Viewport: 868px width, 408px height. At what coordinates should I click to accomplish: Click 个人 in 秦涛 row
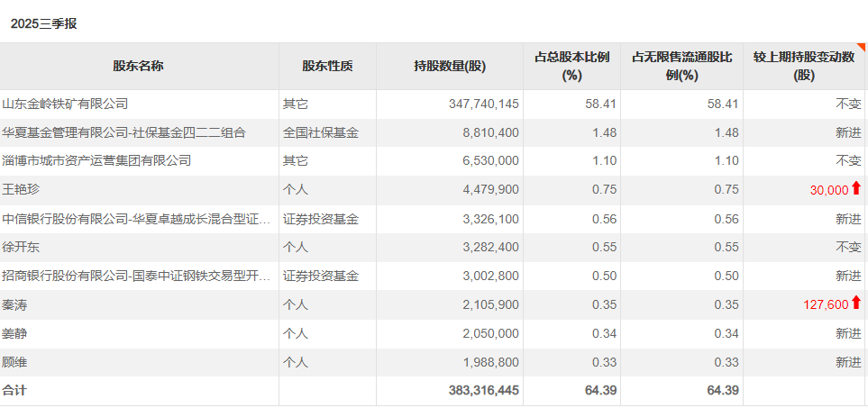click(295, 304)
